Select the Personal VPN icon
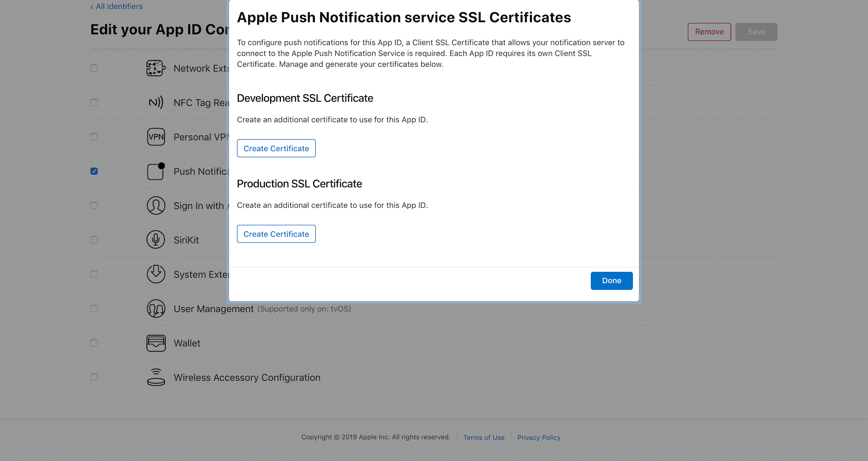The width and height of the screenshot is (868, 461). tap(155, 137)
